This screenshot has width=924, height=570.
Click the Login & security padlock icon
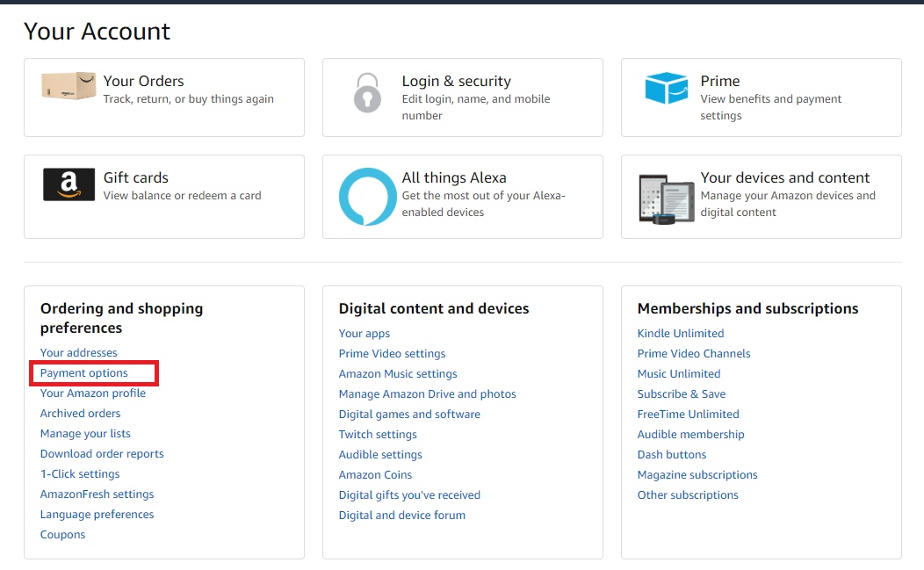367,92
